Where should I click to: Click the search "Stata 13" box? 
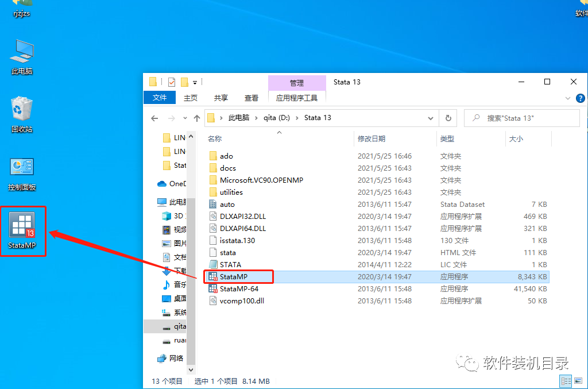pos(522,118)
